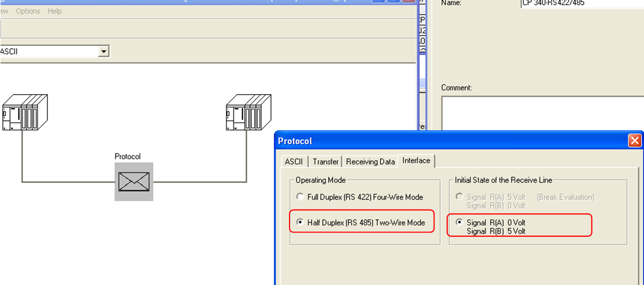The image size is (644, 285).
Task: Open the Options menu
Action: pos(28,11)
